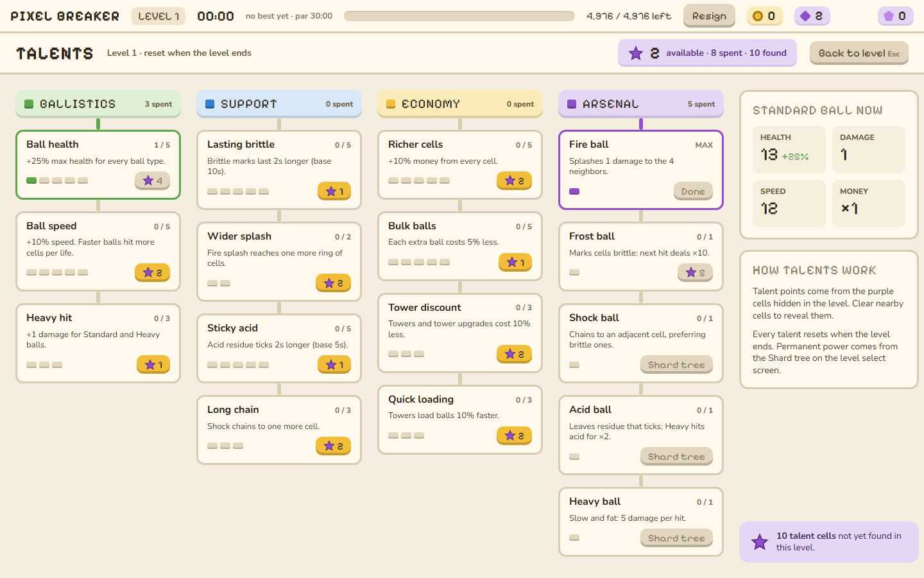Click the yellow square in Economy header
Viewport: 924px width, 578px height.
[391, 104]
